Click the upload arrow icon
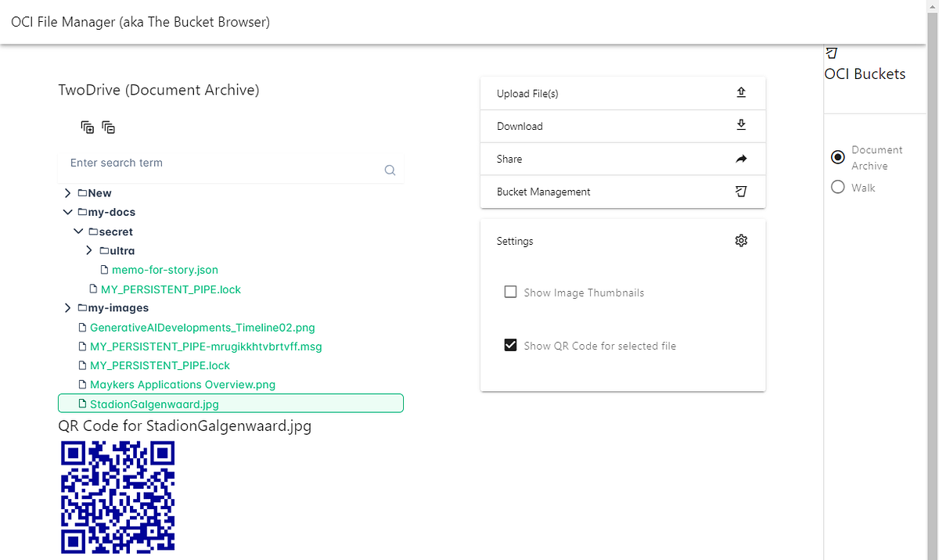The image size is (939, 560). pyautogui.click(x=741, y=93)
